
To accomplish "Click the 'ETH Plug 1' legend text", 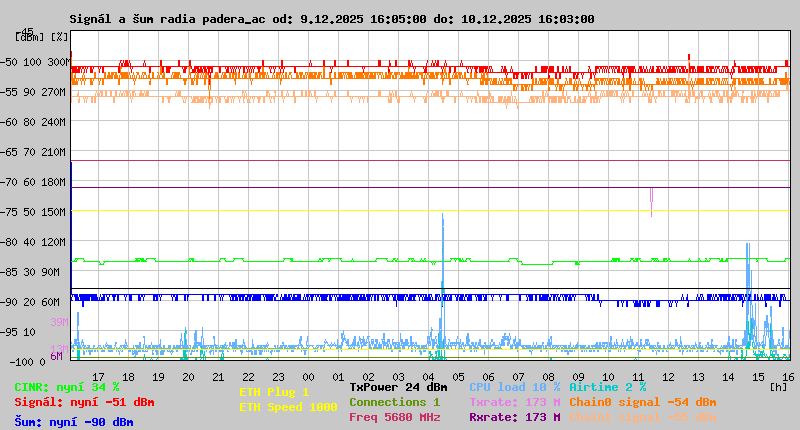I will coord(274,392).
